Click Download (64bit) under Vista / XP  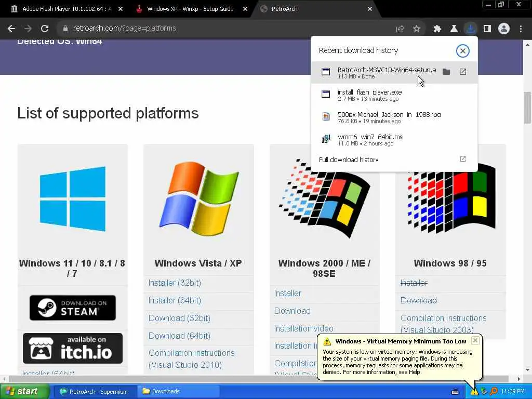pyautogui.click(x=179, y=336)
